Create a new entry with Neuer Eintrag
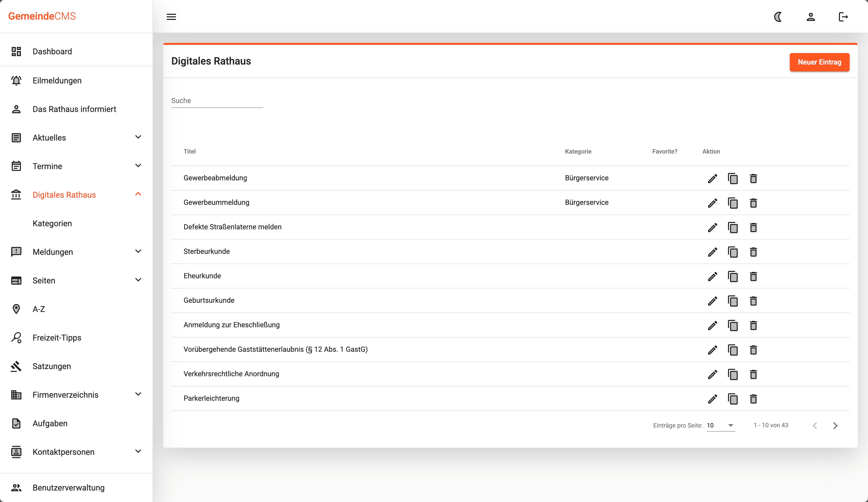868x502 pixels. point(820,62)
